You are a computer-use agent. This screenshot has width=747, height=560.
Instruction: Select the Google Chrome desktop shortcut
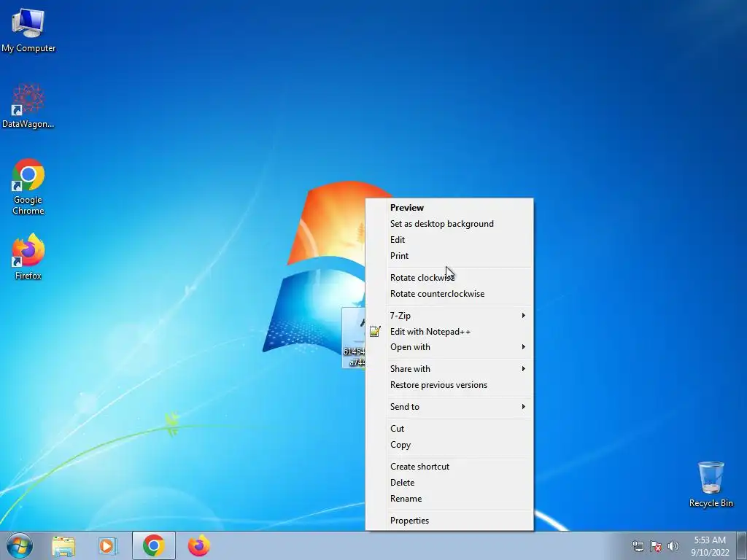pos(28,186)
